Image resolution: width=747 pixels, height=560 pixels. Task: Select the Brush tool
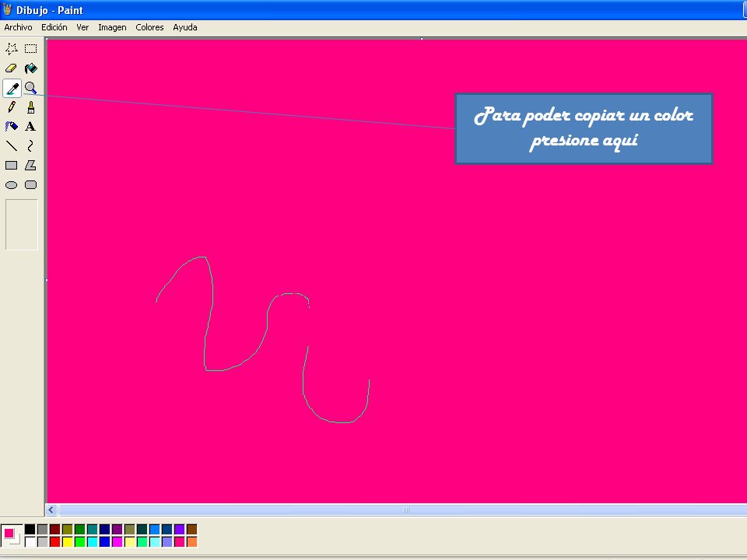31,107
